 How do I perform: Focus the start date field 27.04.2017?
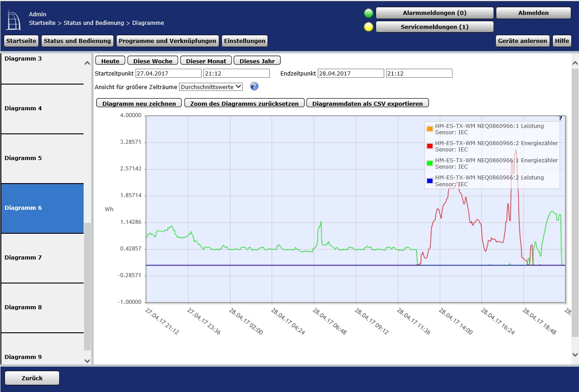169,73
